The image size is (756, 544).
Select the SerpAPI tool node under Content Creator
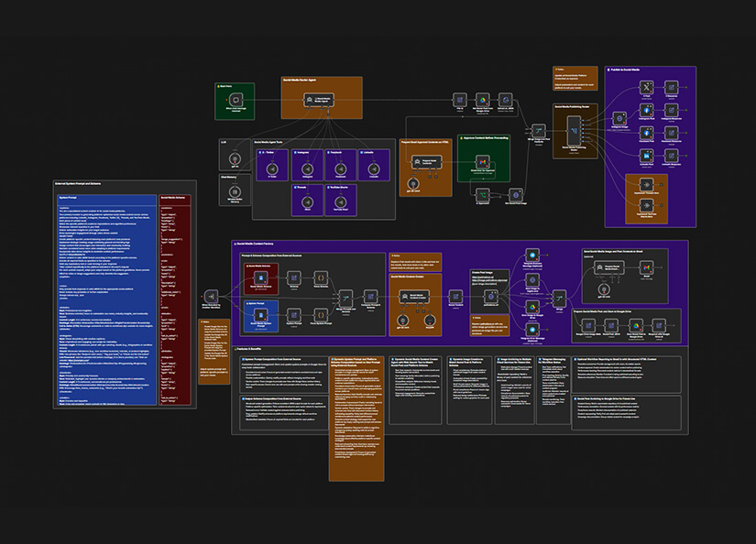click(x=430, y=320)
